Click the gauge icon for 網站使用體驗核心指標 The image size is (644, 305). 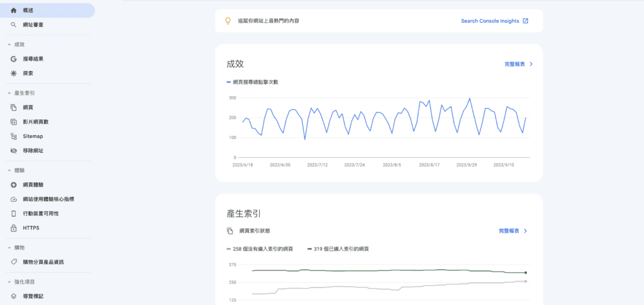tap(14, 199)
